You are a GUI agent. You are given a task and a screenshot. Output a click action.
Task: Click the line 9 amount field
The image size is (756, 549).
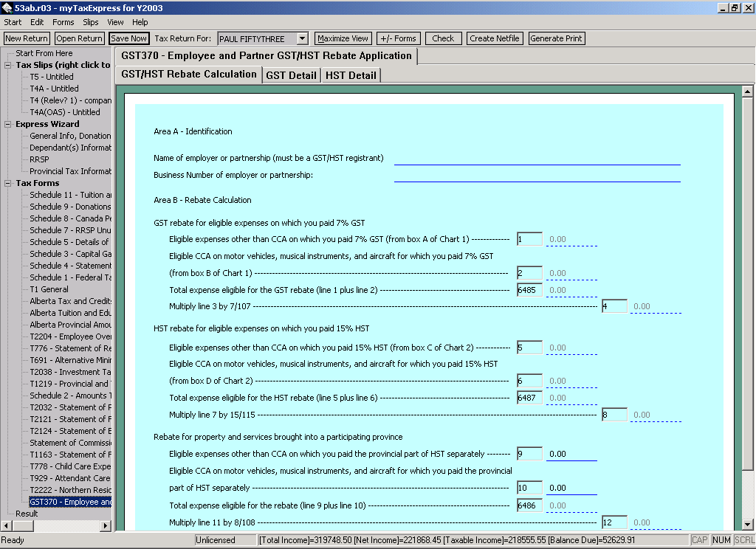pos(571,454)
